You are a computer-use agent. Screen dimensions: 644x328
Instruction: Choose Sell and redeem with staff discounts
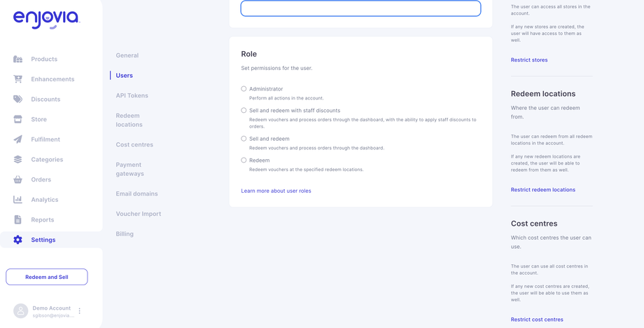click(244, 110)
